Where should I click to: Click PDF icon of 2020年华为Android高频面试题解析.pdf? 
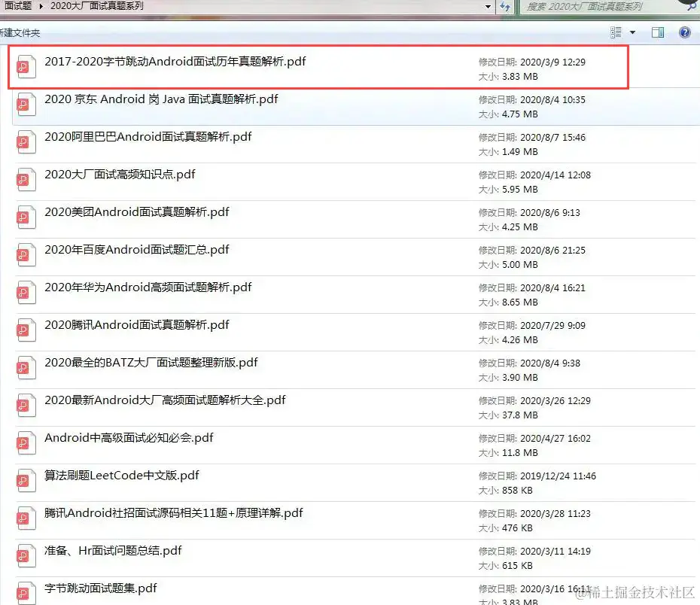[26, 292]
